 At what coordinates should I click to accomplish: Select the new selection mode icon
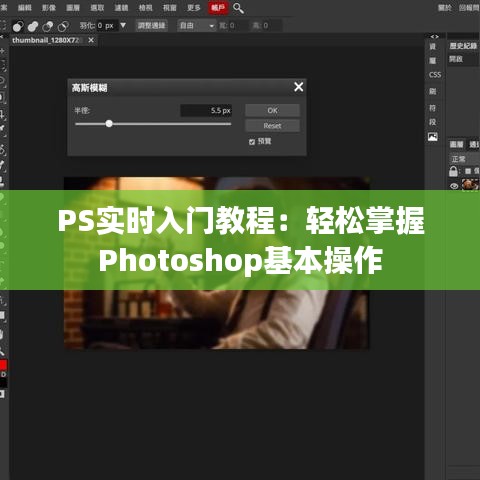18,26
